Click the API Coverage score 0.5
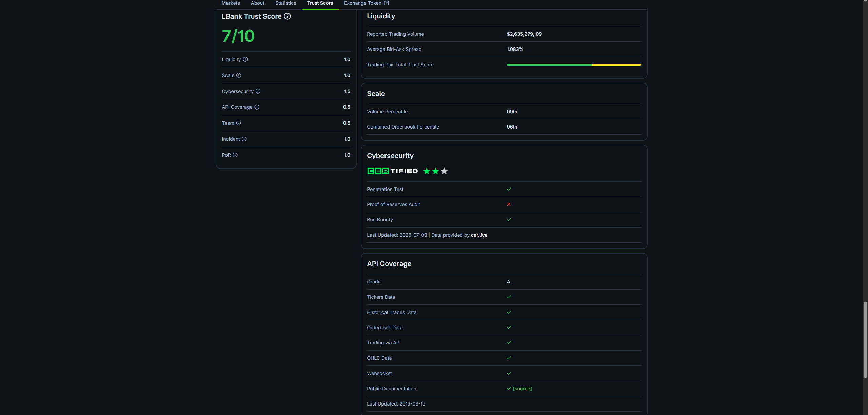 [347, 107]
